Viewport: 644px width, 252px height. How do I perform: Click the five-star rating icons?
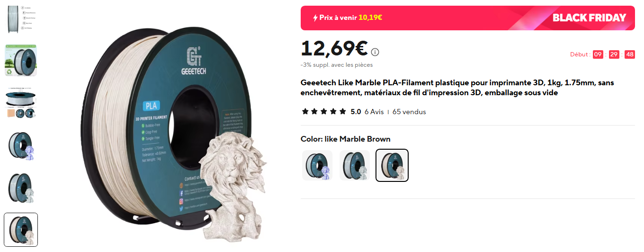[324, 112]
